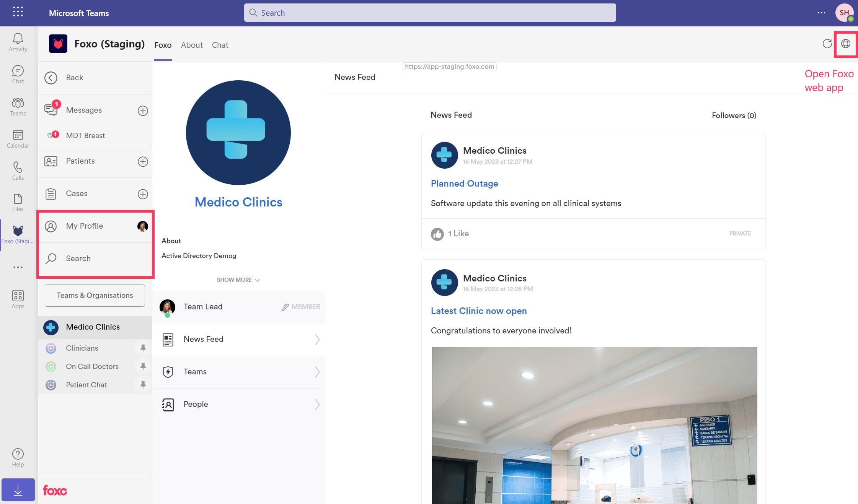Click the foxo logo at bottom
The width and height of the screenshot is (858, 504).
[55, 490]
